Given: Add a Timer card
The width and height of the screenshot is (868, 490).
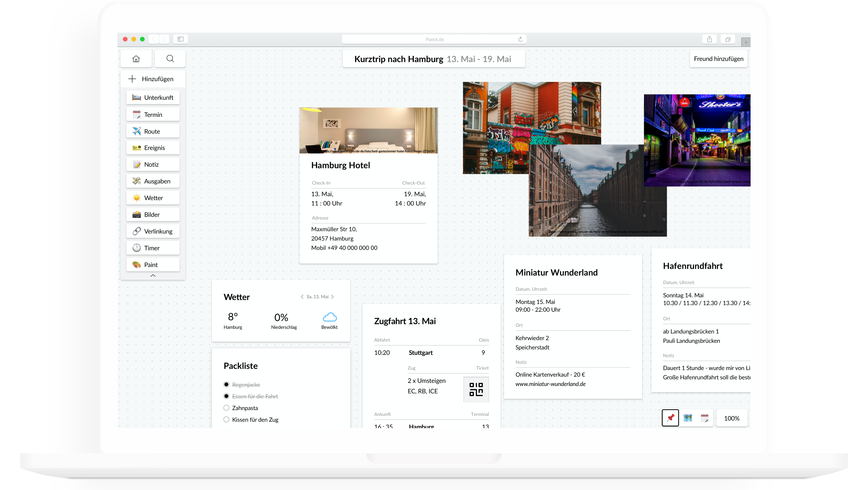Looking at the screenshot, I should click(153, 248).
